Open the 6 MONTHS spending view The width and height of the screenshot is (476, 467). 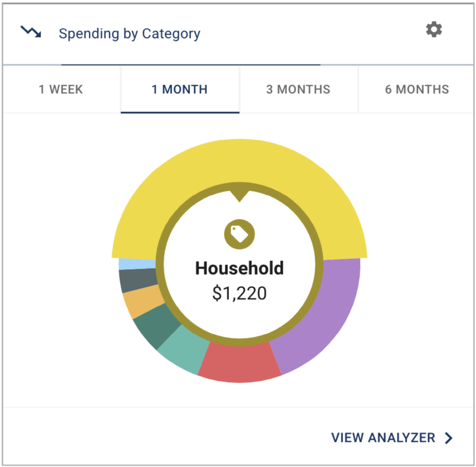coord(416,89)
